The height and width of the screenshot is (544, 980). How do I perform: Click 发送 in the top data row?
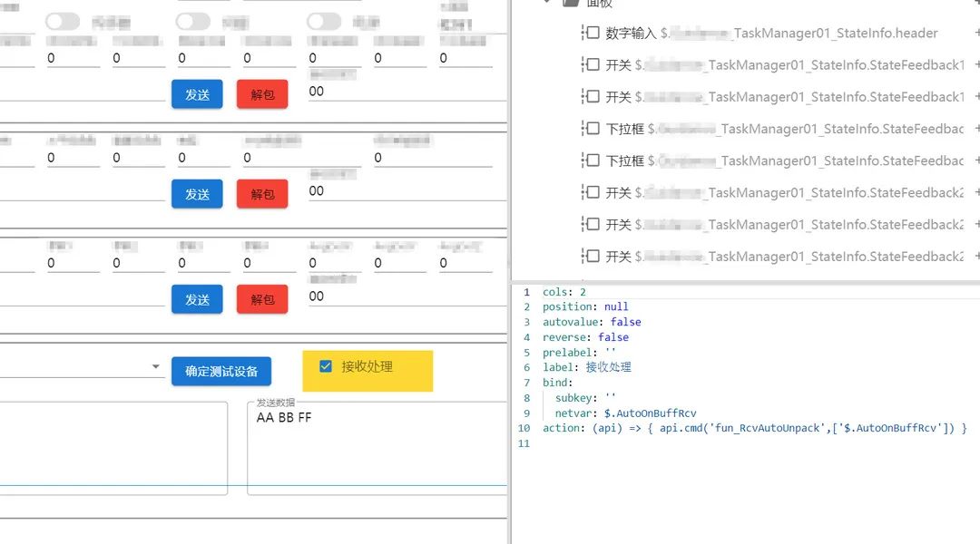click(197, 94)
